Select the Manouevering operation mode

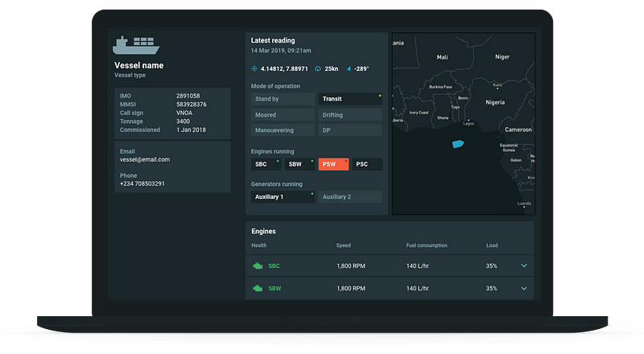[283, 130]
